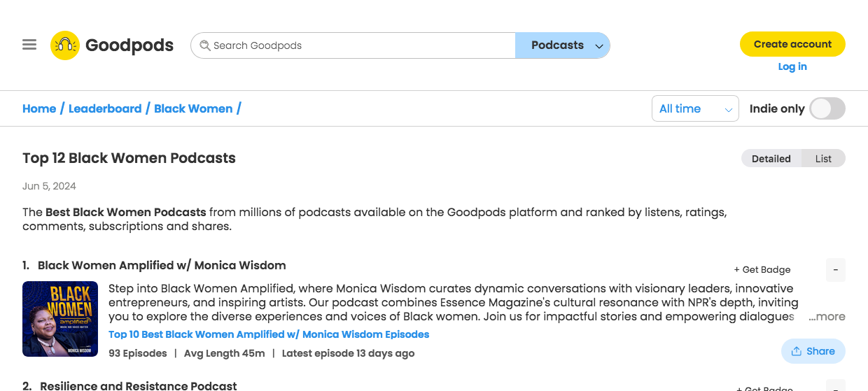Expand description with ...more
This screenshot has height=391, width=868.
[x=827, y=317]
